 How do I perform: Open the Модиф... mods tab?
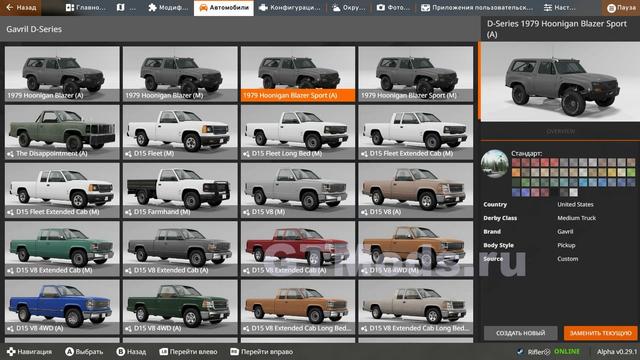pos(168,7)
